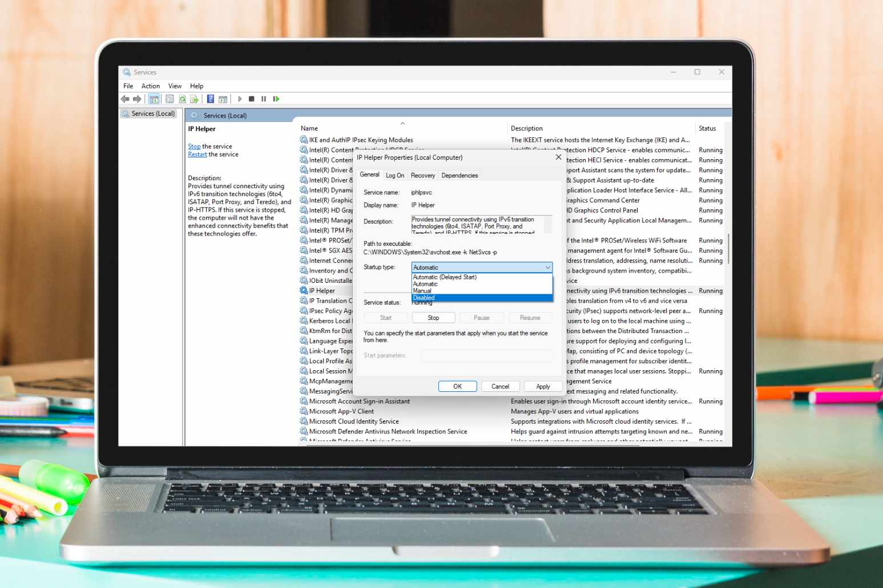Image resolution: width=883 pixels, height=588 pixels.
Task: Click the Apply button
Action: tap(543, 387)
